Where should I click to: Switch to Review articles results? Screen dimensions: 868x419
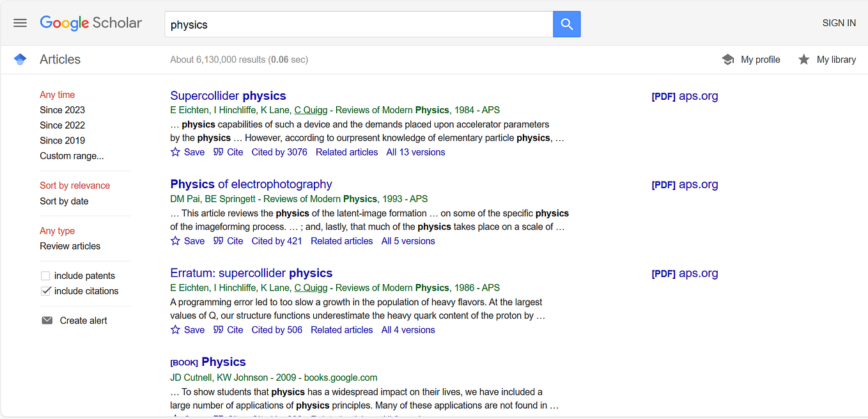coord(70,246)
